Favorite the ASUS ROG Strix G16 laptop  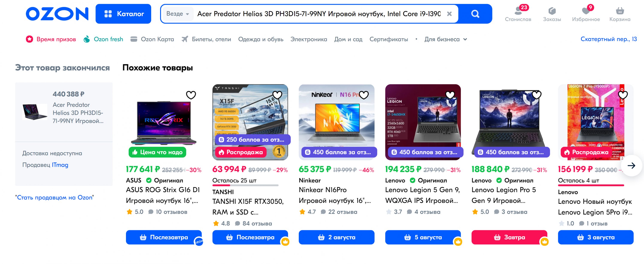[x=191, y=95]
